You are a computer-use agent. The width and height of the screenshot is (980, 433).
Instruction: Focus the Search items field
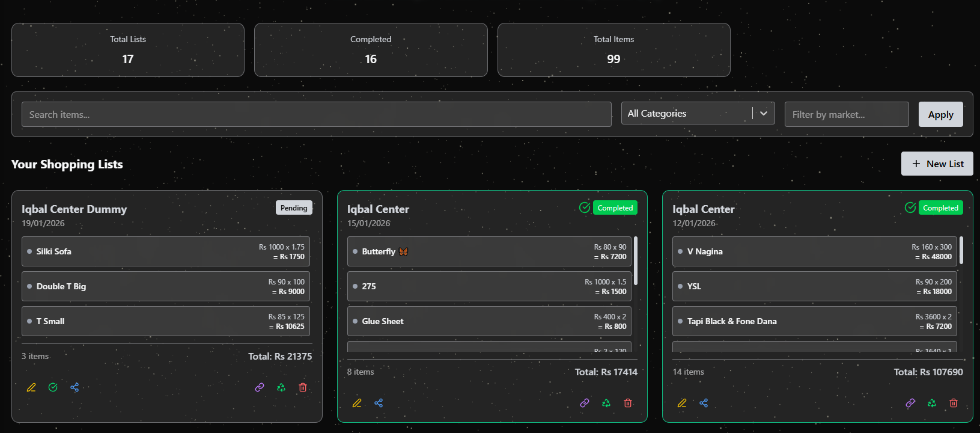[x=316, y=114]
